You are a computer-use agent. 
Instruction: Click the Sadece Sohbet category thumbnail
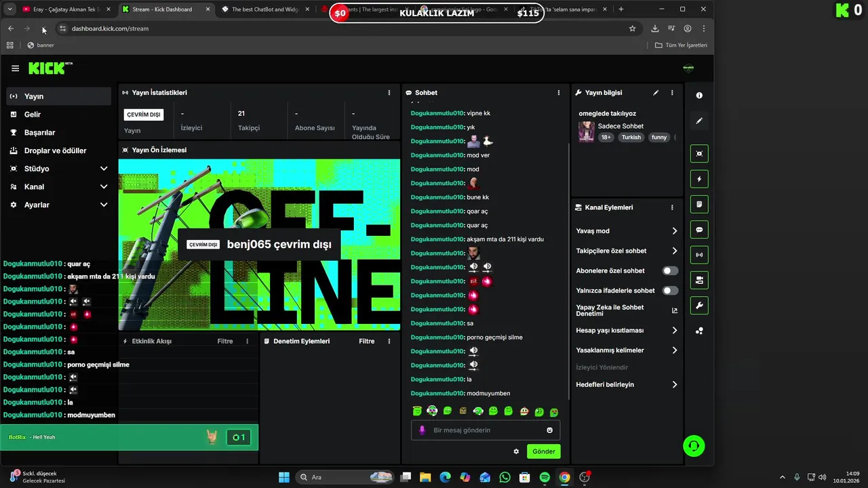(x=586, y=131)
